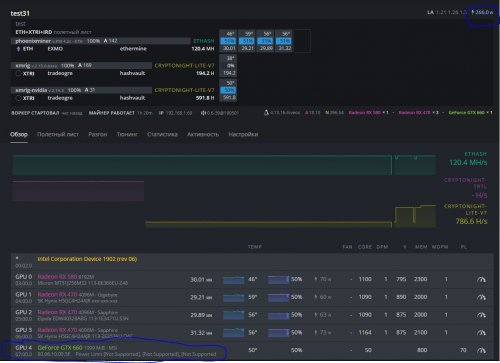Click the xmrig CPU tile showing 194.2
Screen dimensions: 500x363
pyautogui.click(x=228, y=65)
